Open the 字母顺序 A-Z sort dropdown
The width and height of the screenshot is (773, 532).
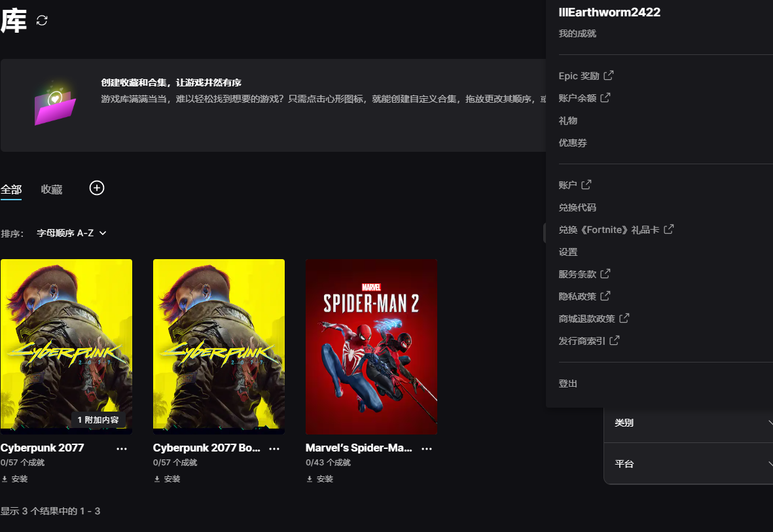(x=71, y=233)
